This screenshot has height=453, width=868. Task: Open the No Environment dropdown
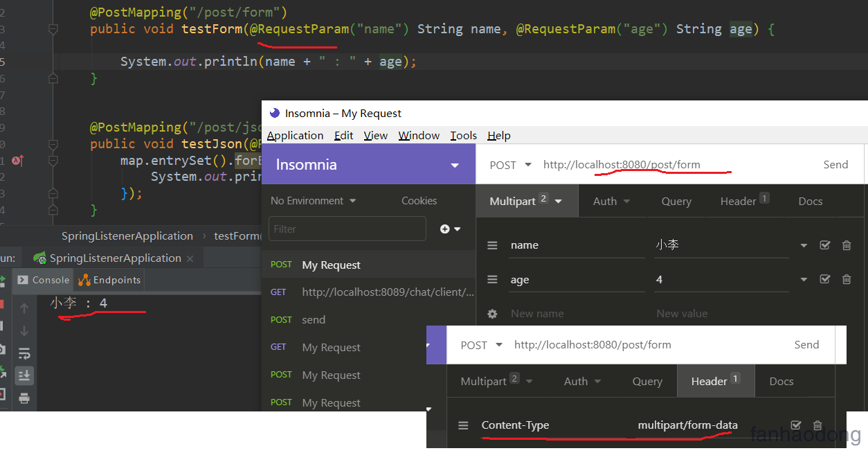pyautogui.click(x=314, y=201)
